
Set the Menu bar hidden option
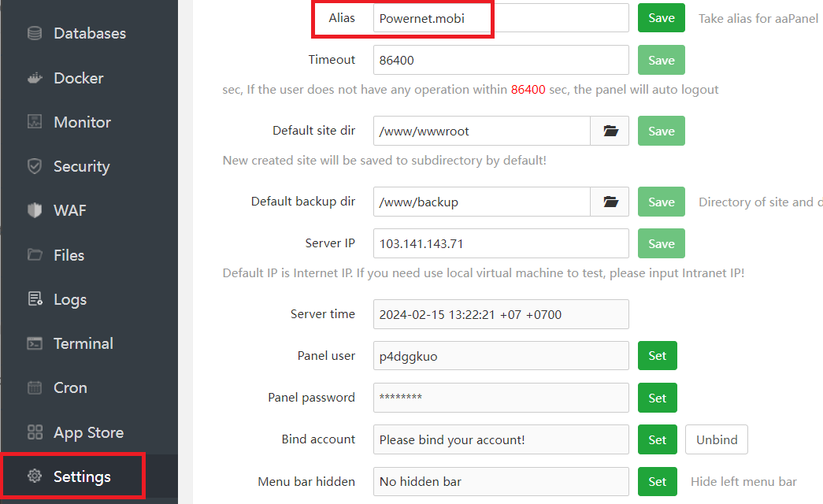point(657,481)
